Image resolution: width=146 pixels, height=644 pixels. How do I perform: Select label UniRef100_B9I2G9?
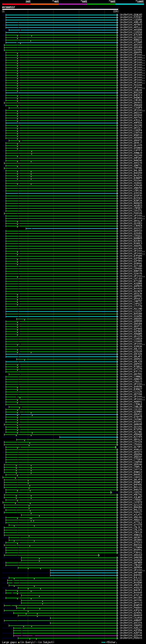[131, 93]
